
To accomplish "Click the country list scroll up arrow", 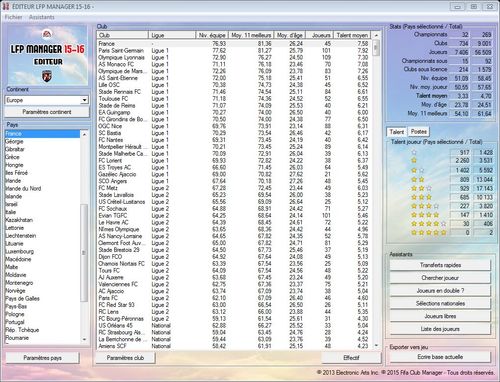I will tap(84, 134).
